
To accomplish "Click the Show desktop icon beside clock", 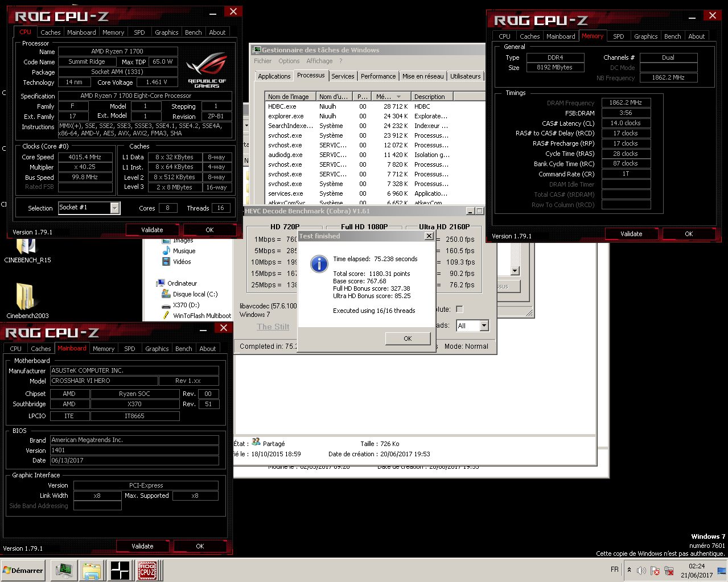I will coord(722,570).
